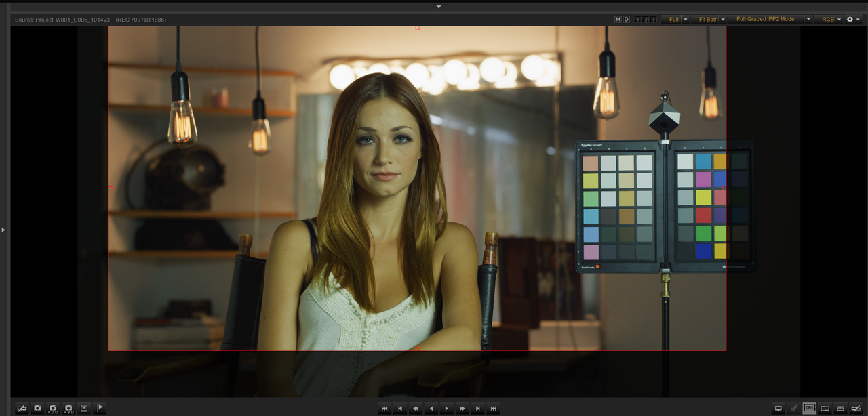Open the viewer settings gear menu
This screenshot has height=416, width=868.
852,20
